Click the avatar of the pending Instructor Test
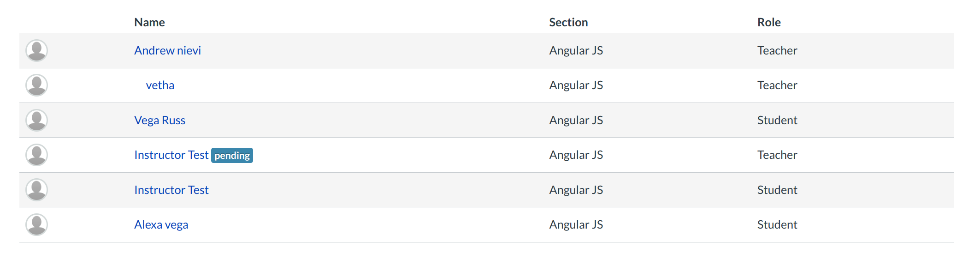 36,155
